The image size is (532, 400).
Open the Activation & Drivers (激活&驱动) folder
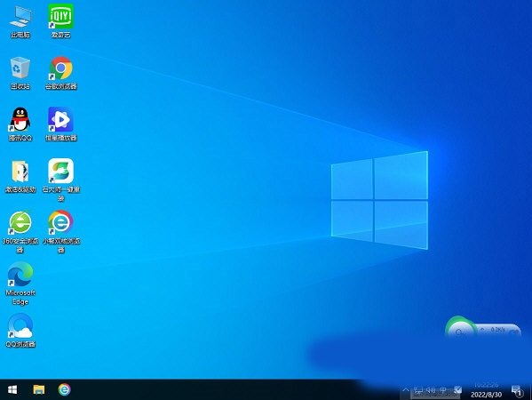point(20,176)
